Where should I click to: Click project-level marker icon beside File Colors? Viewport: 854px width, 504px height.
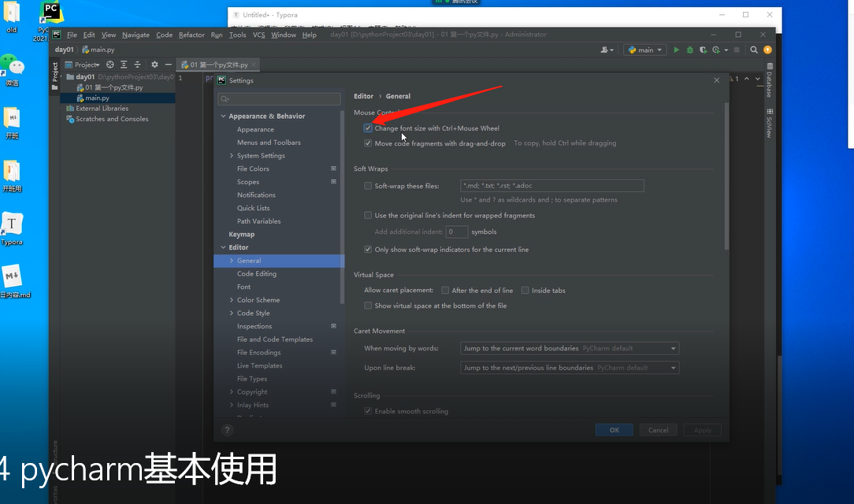pyautogui.click(x=334, y=169)
